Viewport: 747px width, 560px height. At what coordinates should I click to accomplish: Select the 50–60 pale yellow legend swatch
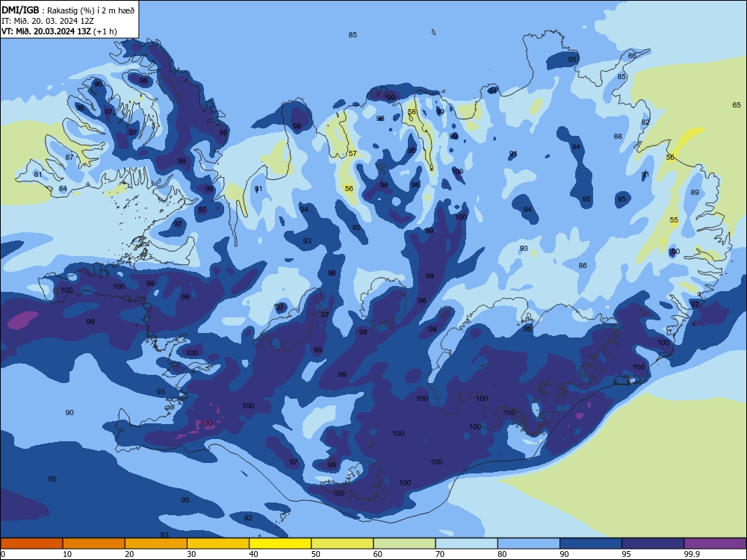(x=343, y=544)
